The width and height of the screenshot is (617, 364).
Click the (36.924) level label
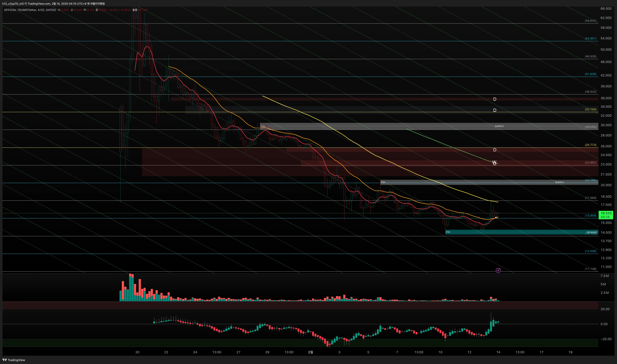point(590,92)
